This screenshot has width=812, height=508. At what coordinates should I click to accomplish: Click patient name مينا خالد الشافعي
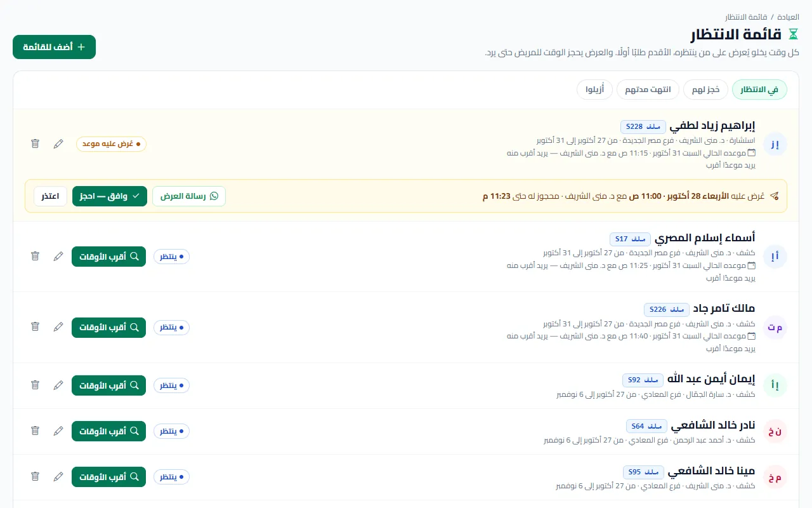(712, 471)
